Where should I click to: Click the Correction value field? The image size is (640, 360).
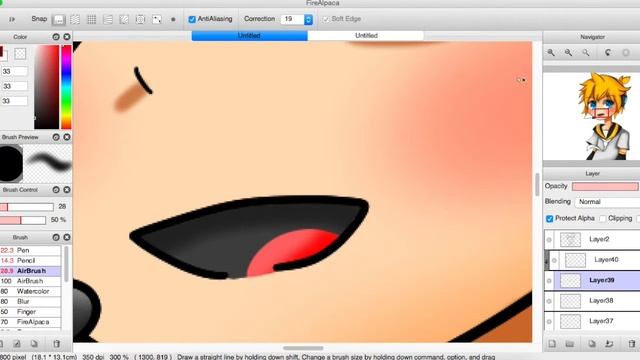pyautogui.click(x=292, y=19)
